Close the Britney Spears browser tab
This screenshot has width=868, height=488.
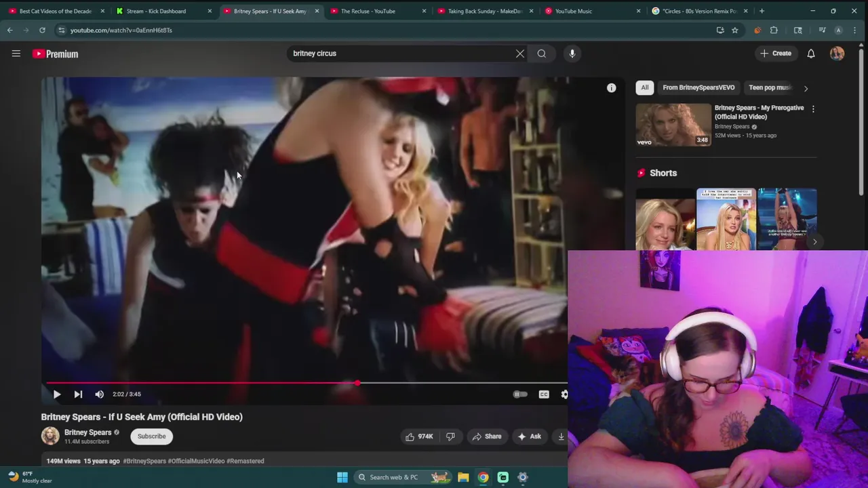coord(317,11)
